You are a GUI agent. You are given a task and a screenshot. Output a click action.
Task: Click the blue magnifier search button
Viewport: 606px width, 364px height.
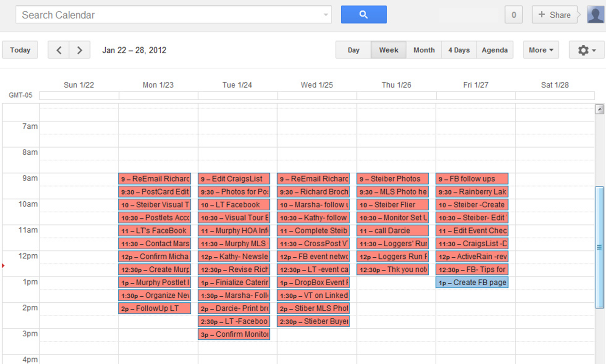tap(364, 15)
